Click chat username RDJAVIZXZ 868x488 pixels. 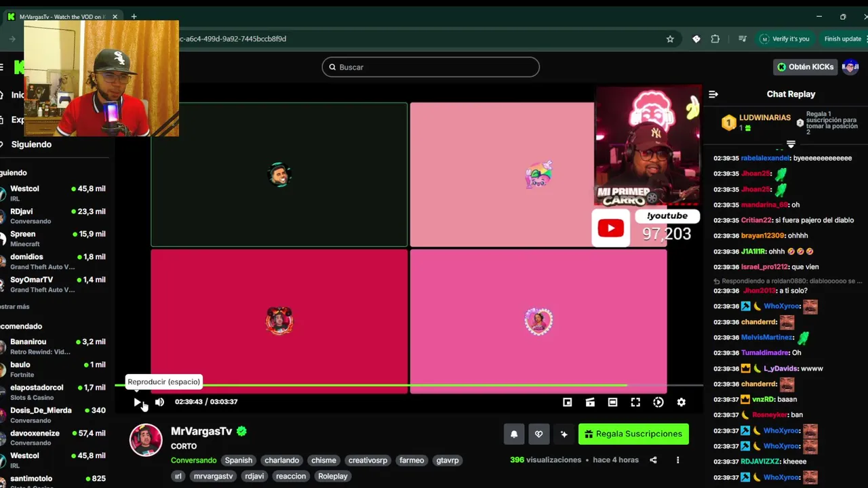pos(760,462)
